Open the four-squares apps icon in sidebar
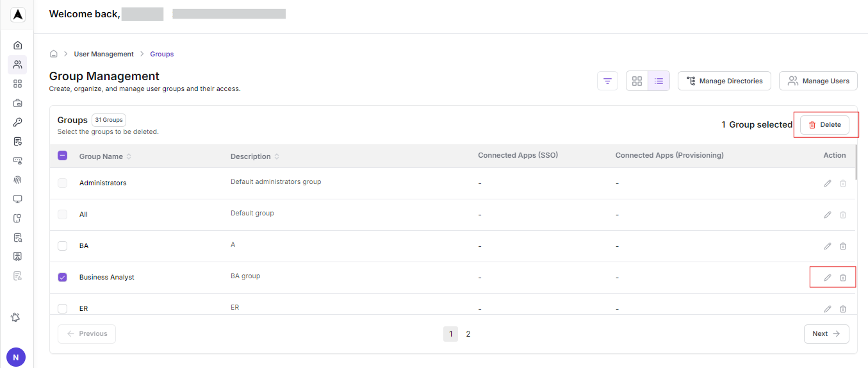868x368 pixels. pyautogui.click(x=18, y=83)
